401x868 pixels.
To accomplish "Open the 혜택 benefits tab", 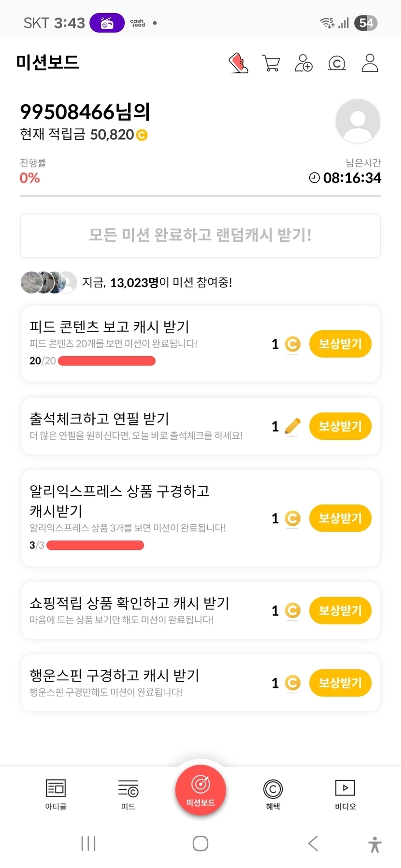I will (273, 794).
